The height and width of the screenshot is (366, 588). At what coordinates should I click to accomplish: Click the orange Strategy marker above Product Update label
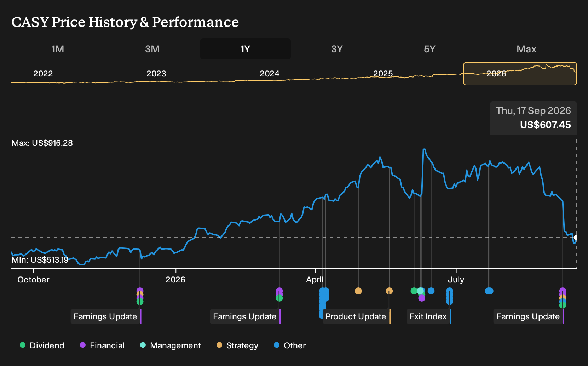389,291
